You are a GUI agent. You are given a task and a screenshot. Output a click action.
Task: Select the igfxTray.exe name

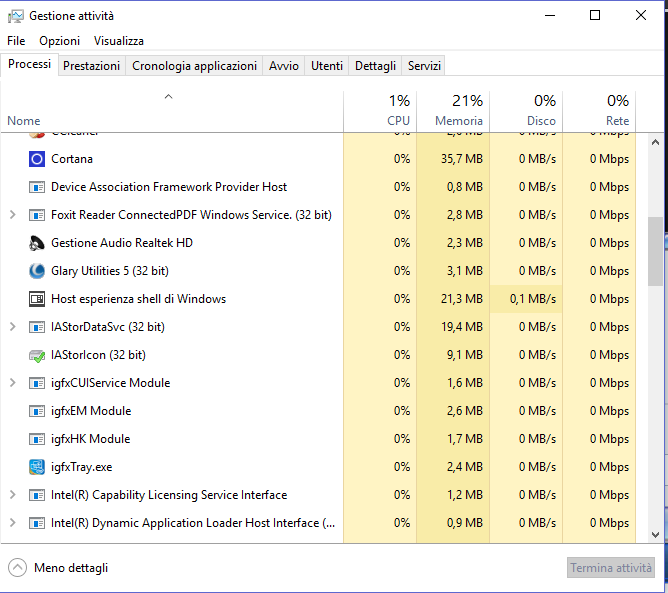tap(82, 467)
